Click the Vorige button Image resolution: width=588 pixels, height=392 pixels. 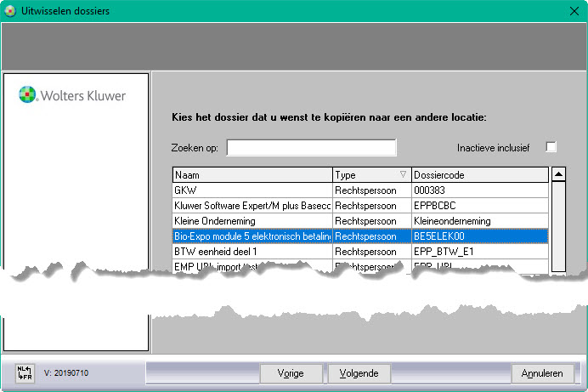point(291,373)
